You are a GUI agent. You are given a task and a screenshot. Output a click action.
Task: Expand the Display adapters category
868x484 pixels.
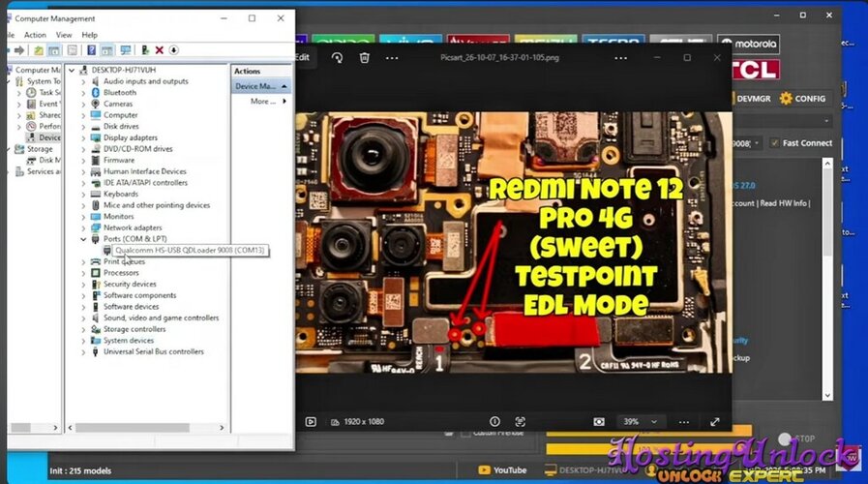pyautogui.click(x=83, y=137)
